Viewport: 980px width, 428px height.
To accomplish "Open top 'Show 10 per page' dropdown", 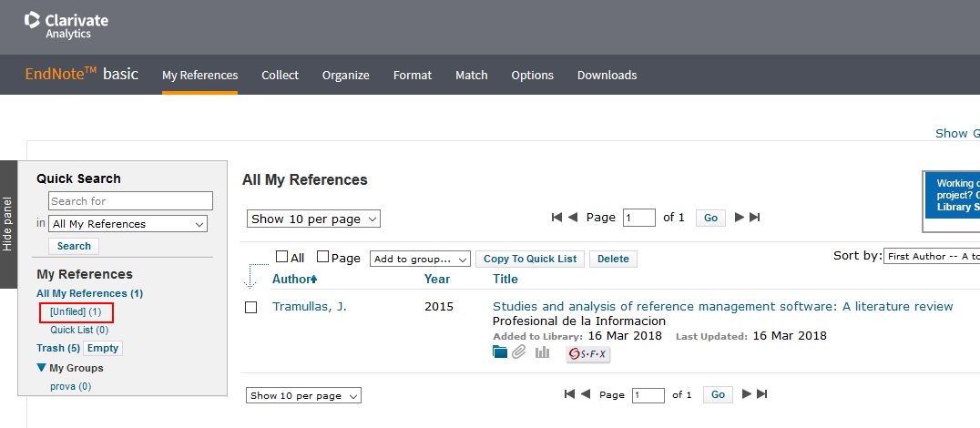I will coord(313,219).
